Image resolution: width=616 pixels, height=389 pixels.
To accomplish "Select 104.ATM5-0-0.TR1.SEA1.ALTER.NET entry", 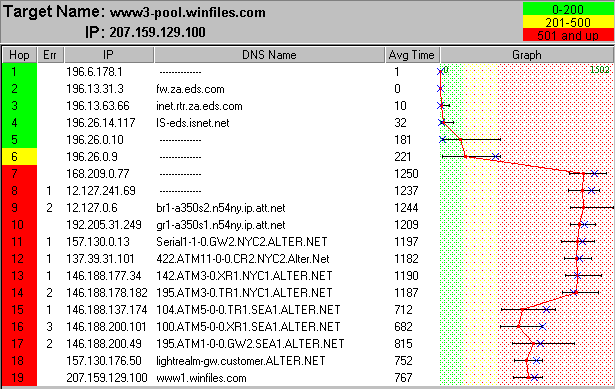I will coord(248,310).
